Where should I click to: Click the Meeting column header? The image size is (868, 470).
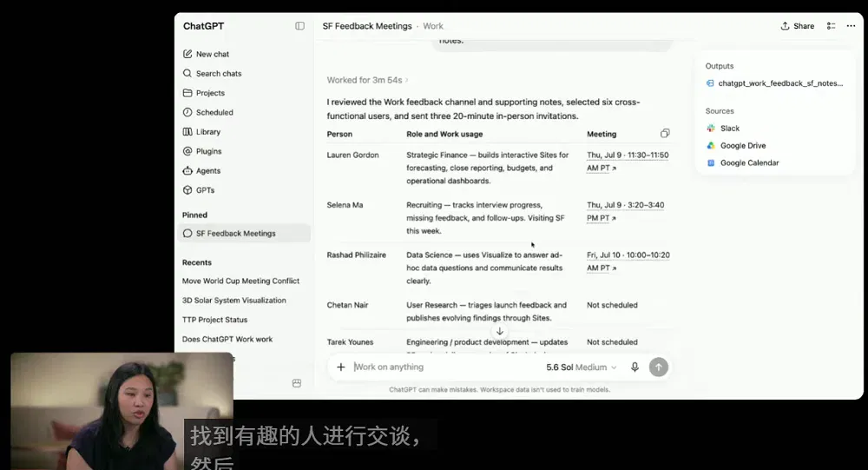pos(602,134)
